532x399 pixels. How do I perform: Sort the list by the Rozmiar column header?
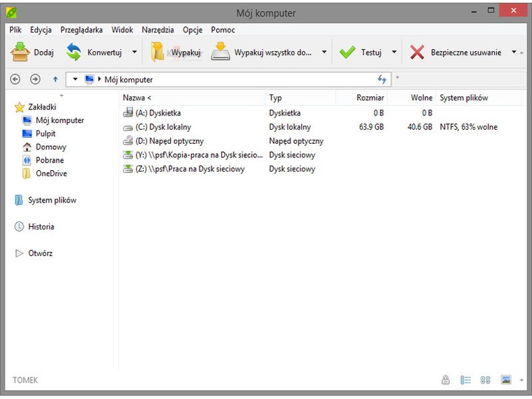370,98
